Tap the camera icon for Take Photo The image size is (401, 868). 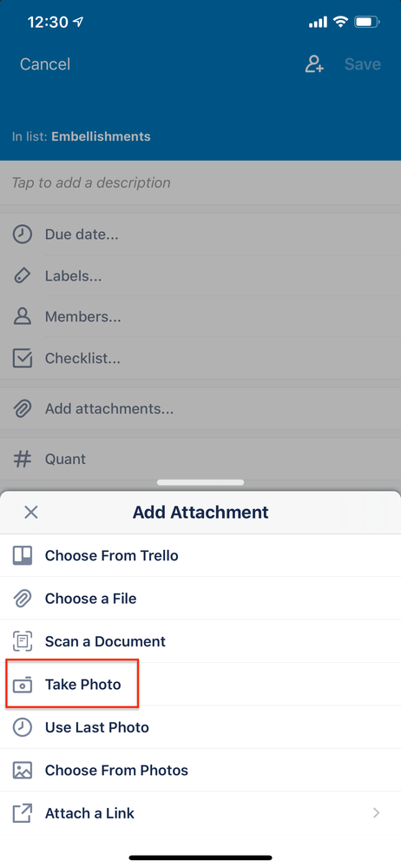(22, 685)
